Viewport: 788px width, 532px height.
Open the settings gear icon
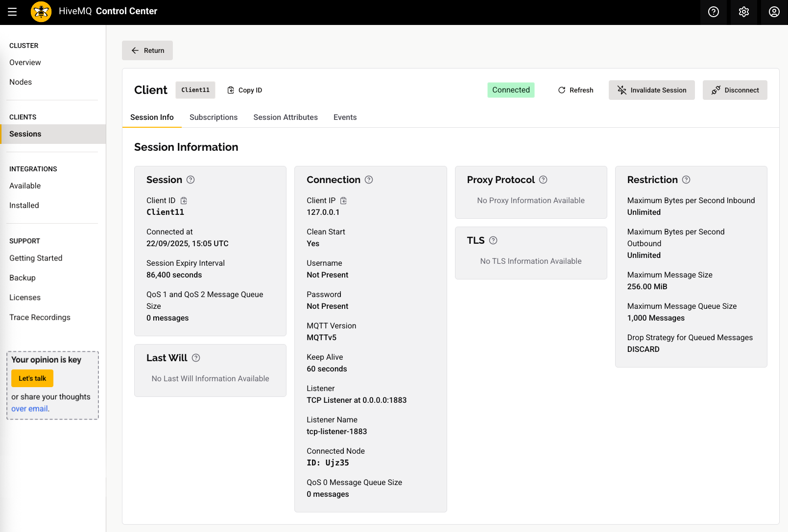[x=744, y=12]
